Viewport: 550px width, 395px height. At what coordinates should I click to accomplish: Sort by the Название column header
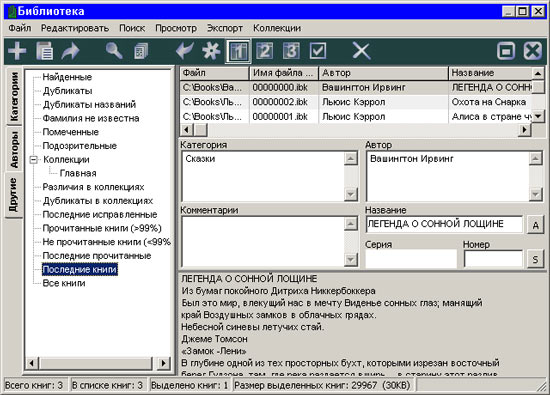click(x=490, y=73)
